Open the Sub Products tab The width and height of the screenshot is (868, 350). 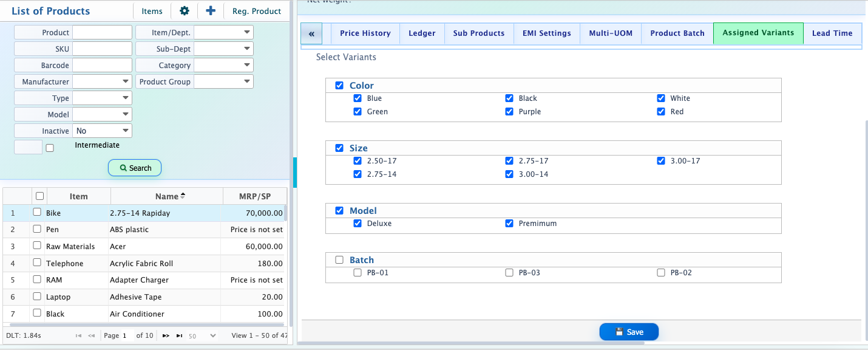[x=479, y=33]
